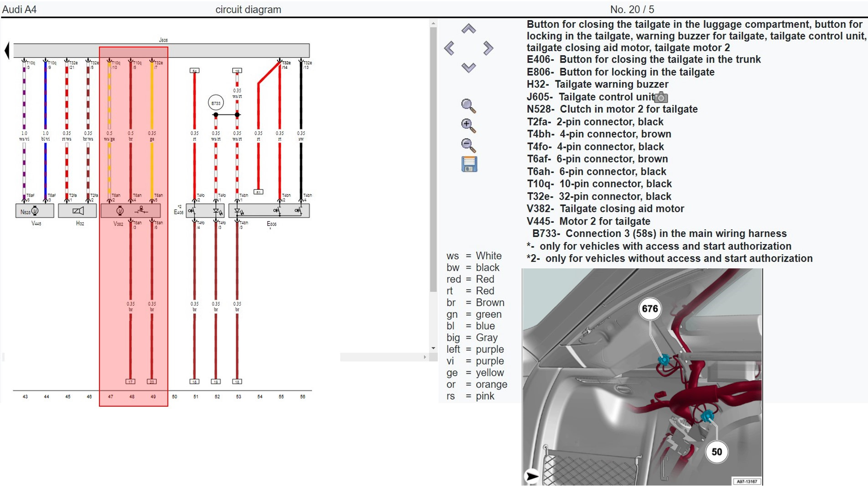Click the 676 callout in photo
The width and height of the screenshot is (868, 487).
pyautogui.click(x=650, y=309)
